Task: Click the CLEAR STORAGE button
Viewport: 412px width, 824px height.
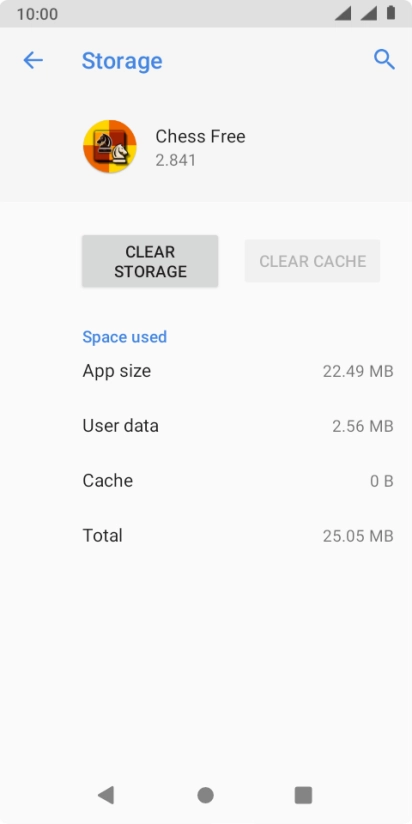Action: [x=150, y=261]
